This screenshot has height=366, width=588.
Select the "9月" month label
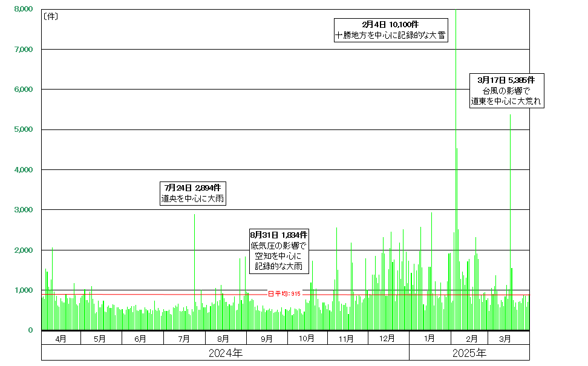tap(267, 339)
